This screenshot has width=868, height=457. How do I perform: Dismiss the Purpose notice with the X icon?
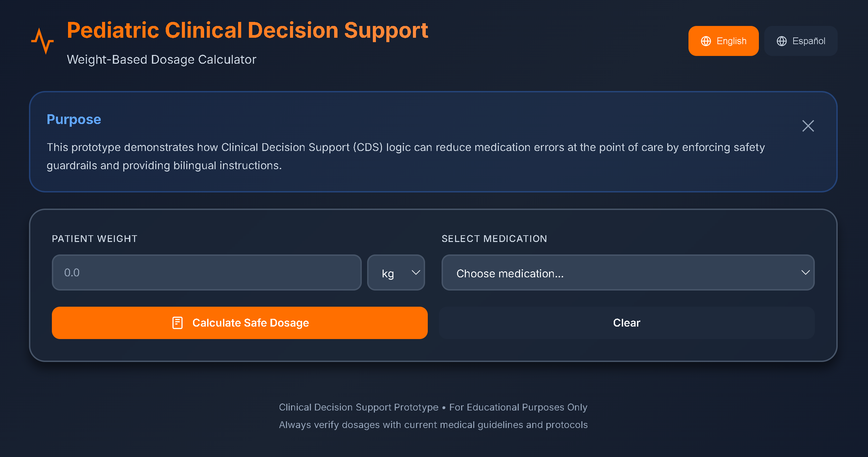click(808, 126)
